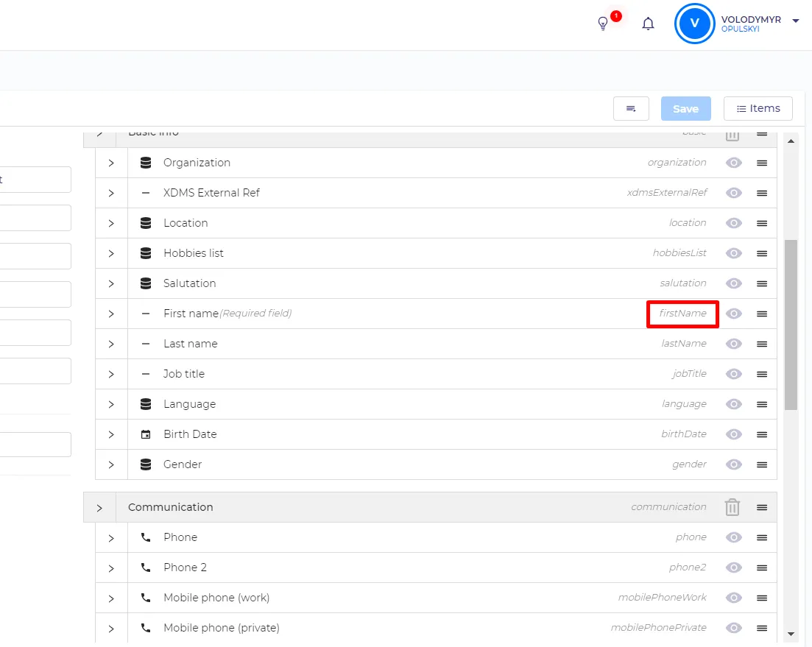Screen dimensions: 812x647
Task: Click the vertical scrollbar thumb
Action: (791, 325)
